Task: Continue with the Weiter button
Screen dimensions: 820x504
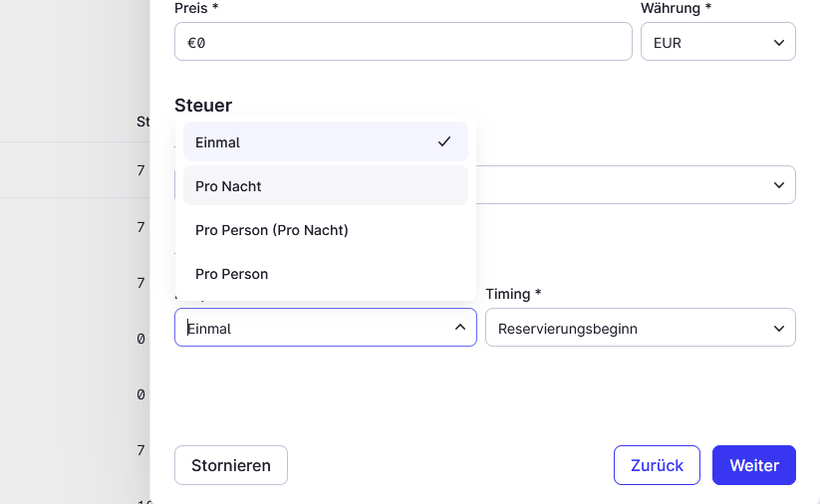Action: (x=753, y=465)
